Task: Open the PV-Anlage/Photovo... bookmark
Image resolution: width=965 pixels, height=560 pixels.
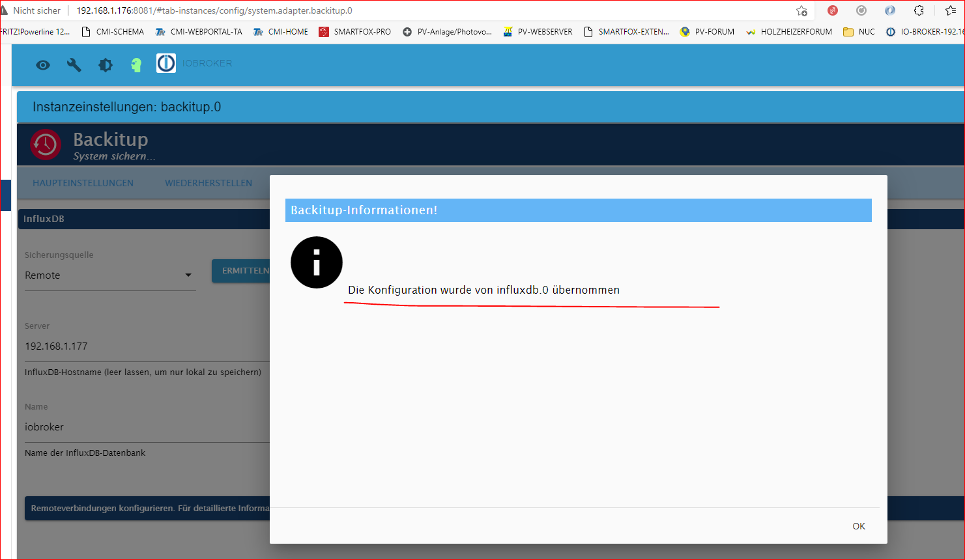Action: tap(447, 31)
